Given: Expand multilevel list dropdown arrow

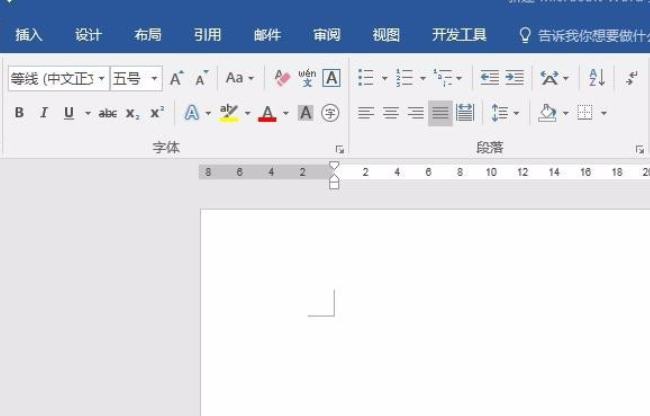Looking at the screenshot, I should coord(459,78).
